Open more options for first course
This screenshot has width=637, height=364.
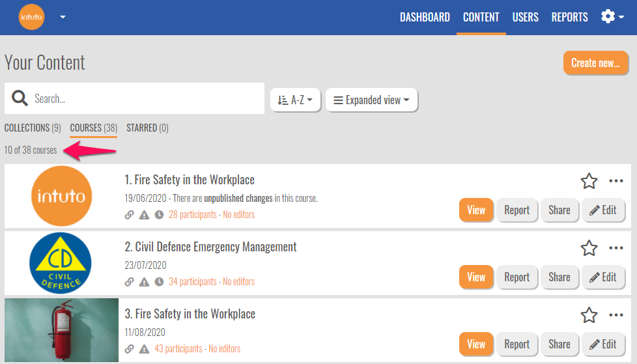pos(616,181)
